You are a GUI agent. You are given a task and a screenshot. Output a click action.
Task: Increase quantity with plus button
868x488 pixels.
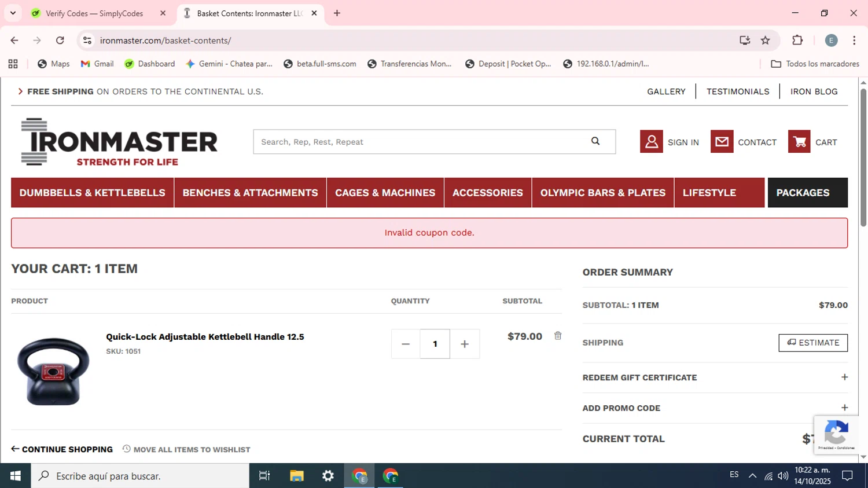point(465,344)
